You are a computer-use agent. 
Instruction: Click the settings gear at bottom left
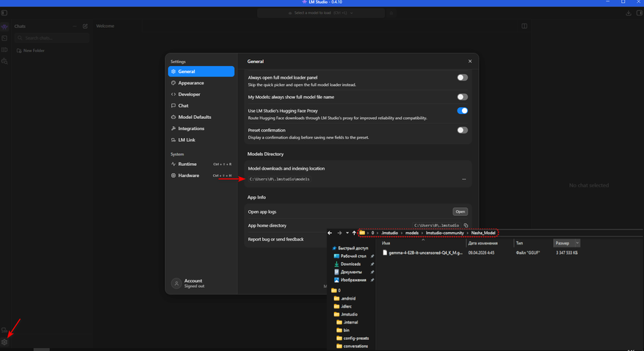[x=4, y=342]
